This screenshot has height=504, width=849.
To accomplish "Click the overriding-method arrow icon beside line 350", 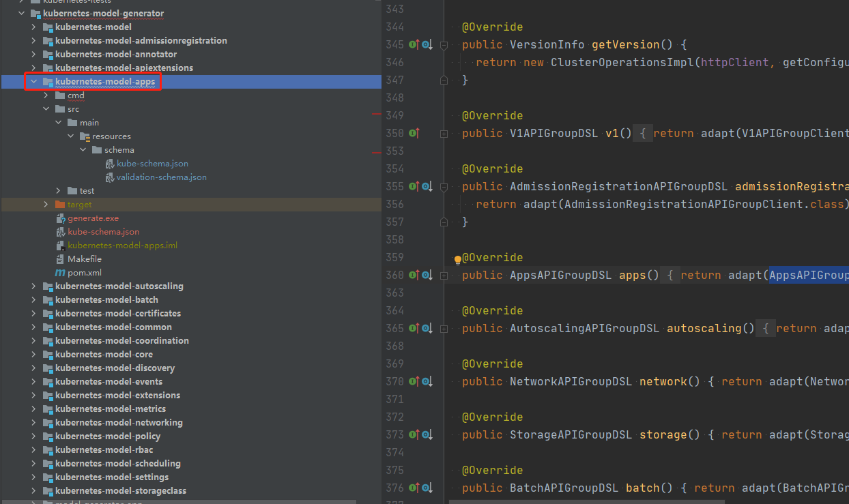I will point(414,133).
